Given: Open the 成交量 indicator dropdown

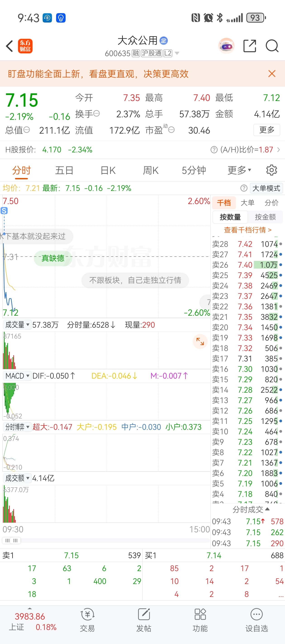Looking at the screenshot, I should (x=17, y=325).
